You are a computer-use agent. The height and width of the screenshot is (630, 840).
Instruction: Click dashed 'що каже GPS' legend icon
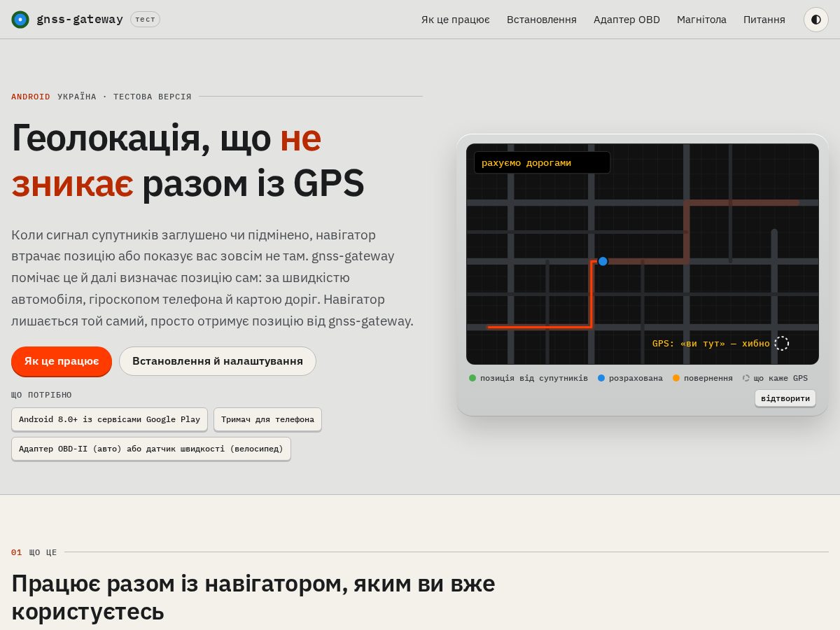click(x=746, y=378)
